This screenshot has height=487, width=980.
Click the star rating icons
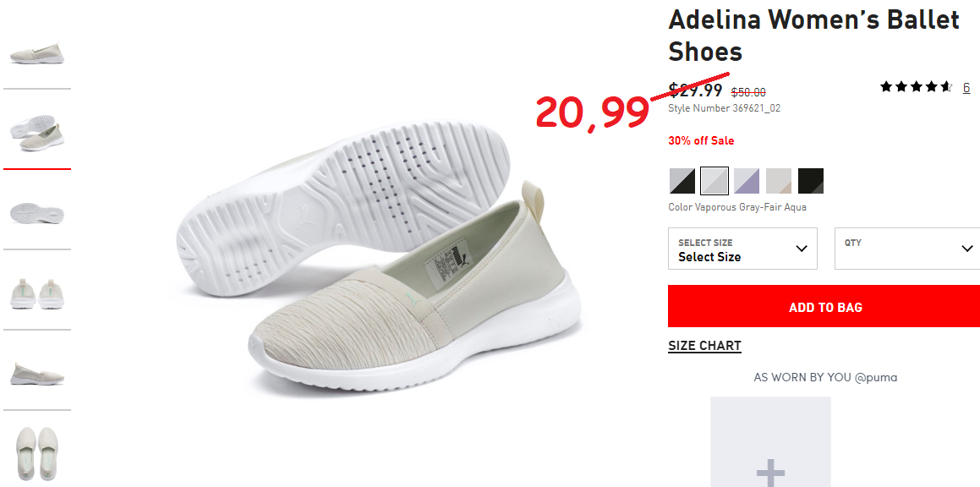[x=916, y=87]
